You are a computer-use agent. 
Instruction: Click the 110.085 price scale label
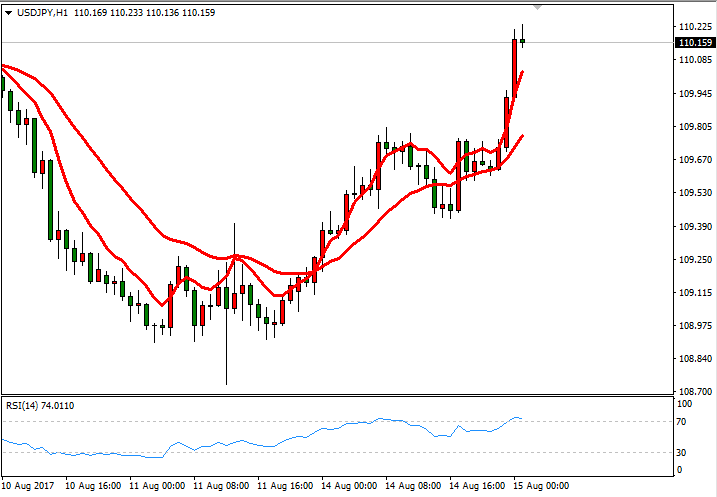click(696, 59)
